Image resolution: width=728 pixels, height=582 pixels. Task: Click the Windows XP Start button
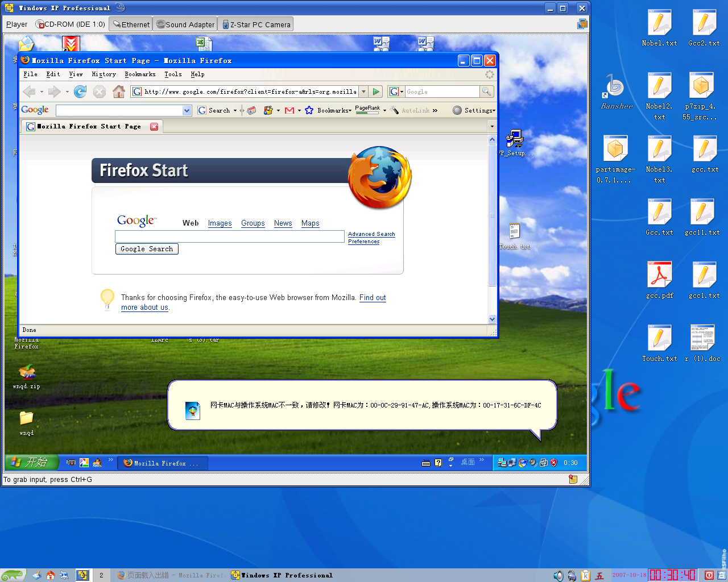[32, 463]
